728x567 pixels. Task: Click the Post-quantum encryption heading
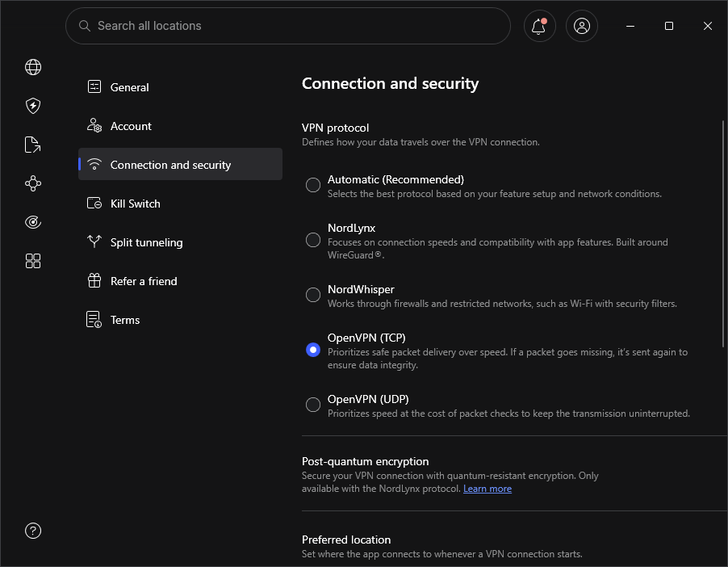pos(366,461)
